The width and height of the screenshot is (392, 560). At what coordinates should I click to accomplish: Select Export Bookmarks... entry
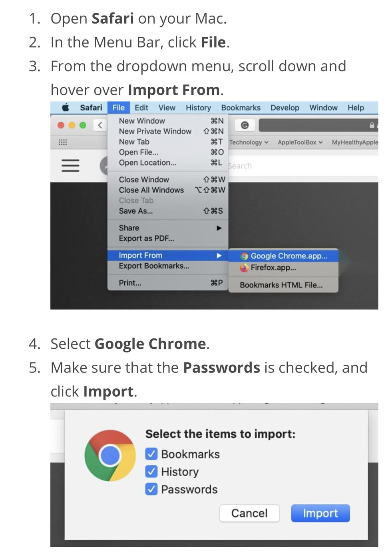pyautogui.click(x=168, y=266)
